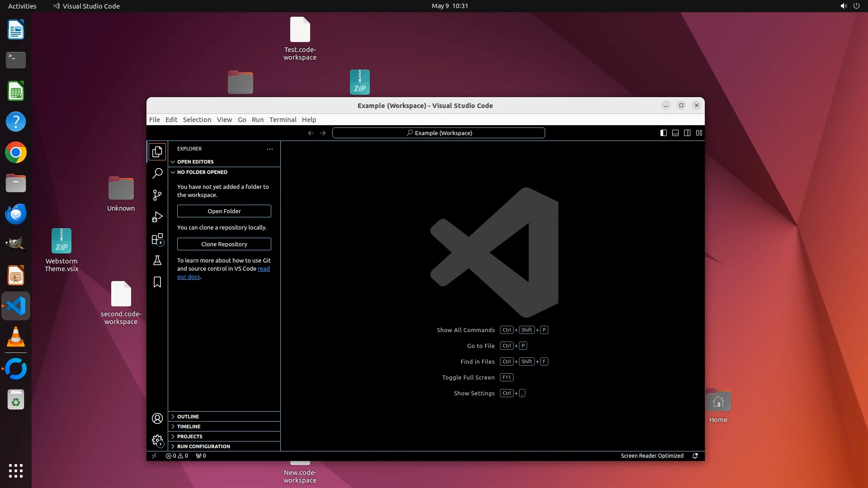Open the Extensions view icon
The image size is (868, 488).
[157, 239]
